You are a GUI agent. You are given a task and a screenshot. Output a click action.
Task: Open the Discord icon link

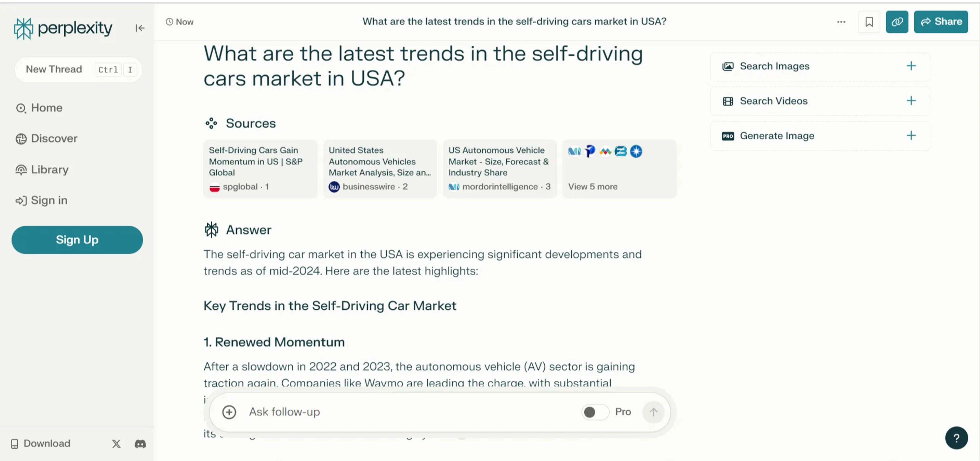click(x=140, y=443)
